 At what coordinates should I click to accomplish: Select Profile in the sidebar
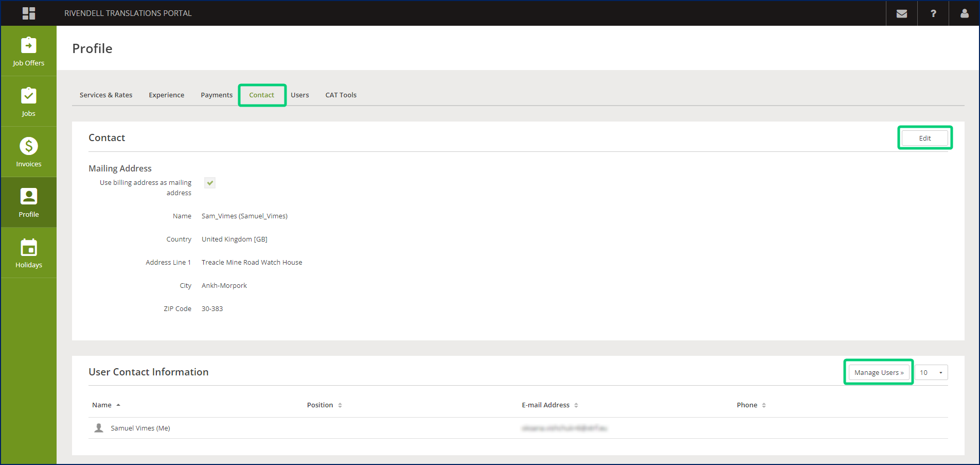click(x=29, y=202)
